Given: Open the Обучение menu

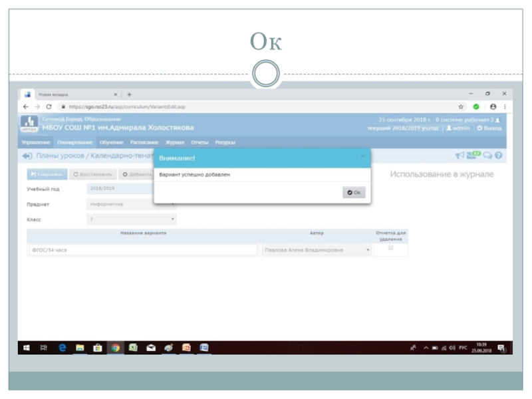Looking at the screenshot, I should coord(111,142).
